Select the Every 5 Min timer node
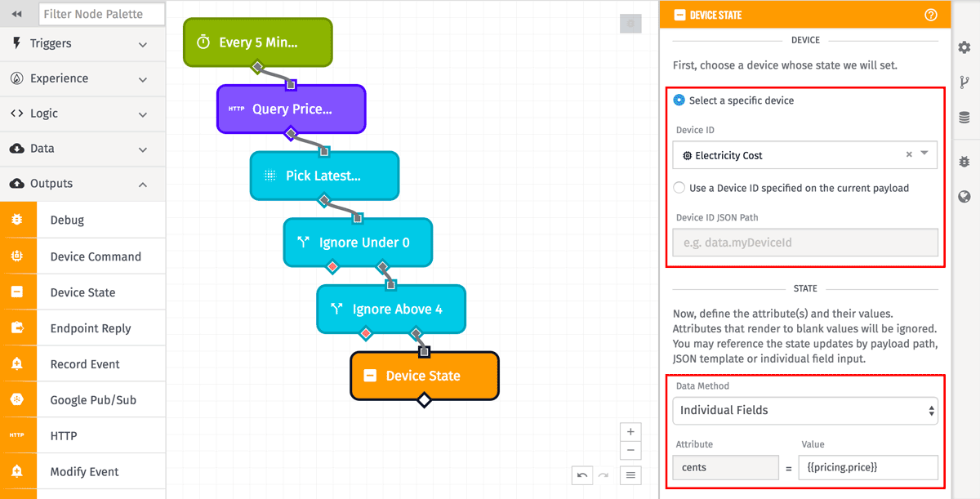This screenshot has width=980, height=499. pyautogui.click(x=258, y=42)
